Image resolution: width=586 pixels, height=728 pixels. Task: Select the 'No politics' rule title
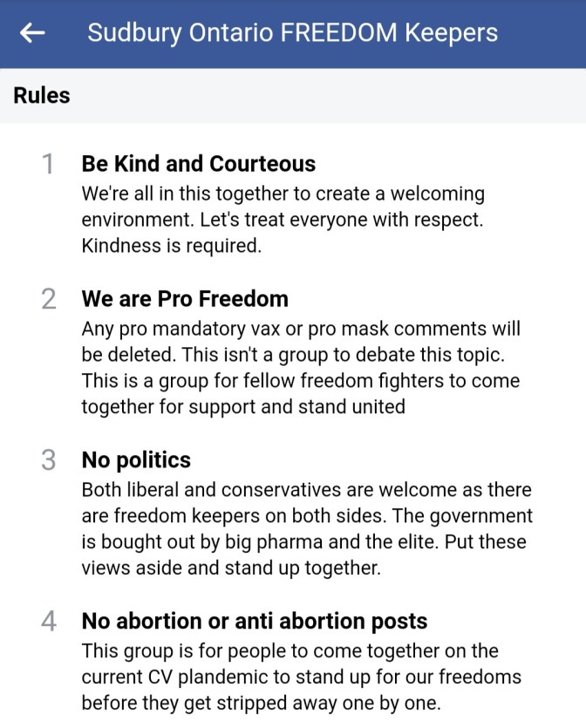point(136,460)
